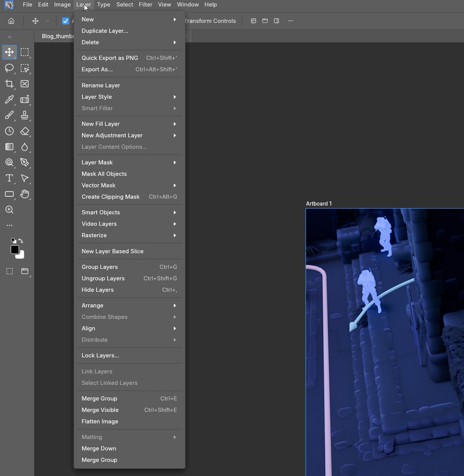Select the Eraser tool
This screenshot has height=476, width=464.
click(25, 131)
